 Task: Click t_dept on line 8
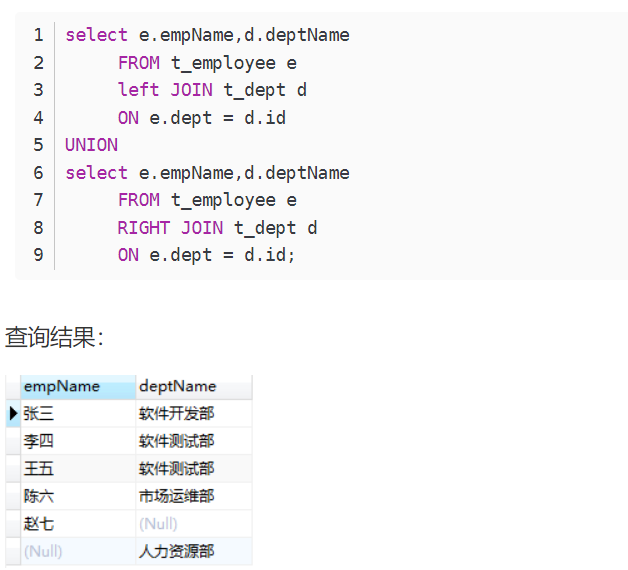click(x=265, y=228)
